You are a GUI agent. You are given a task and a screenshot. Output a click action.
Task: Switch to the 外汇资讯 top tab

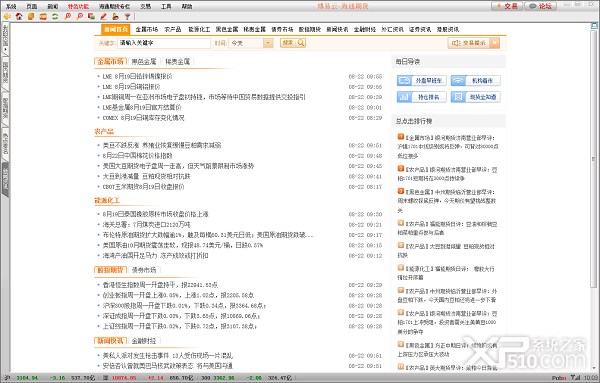click(x=392, y=29)
